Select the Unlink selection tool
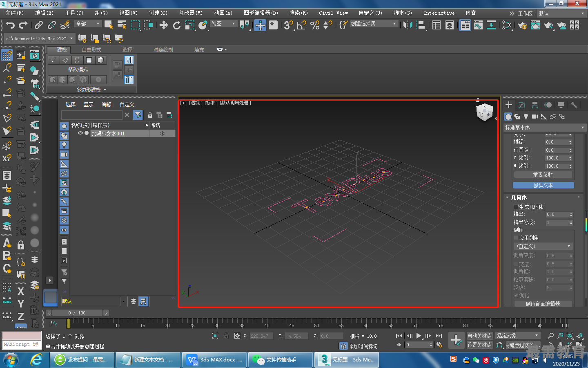Screen dimensions: 588x368 pos(51,25)
